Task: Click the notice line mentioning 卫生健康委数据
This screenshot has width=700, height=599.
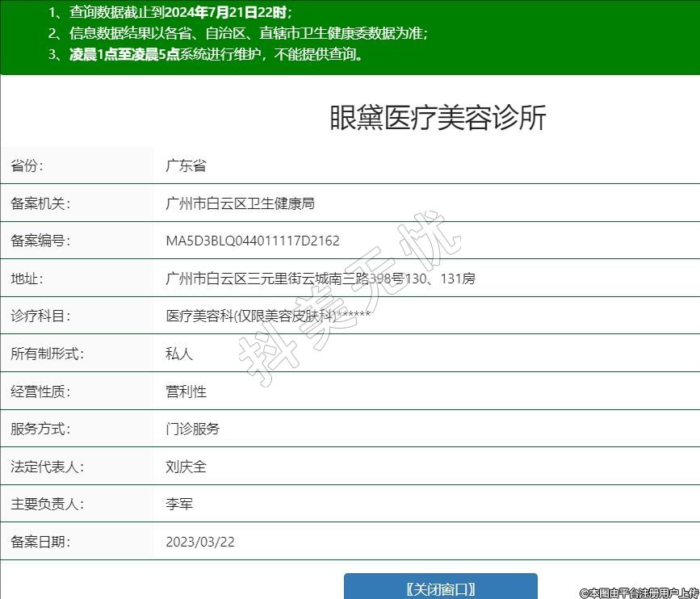Action: tap(237, 33)
